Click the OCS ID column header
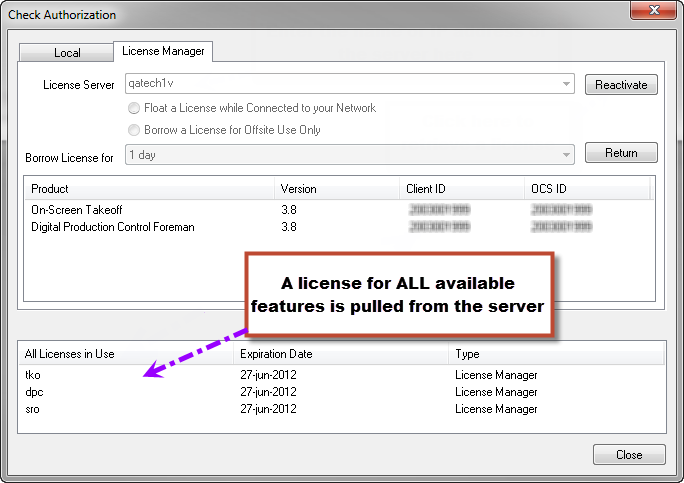This screenshot has height=483, width=684. pyautogui.click(x=587, y=188)
